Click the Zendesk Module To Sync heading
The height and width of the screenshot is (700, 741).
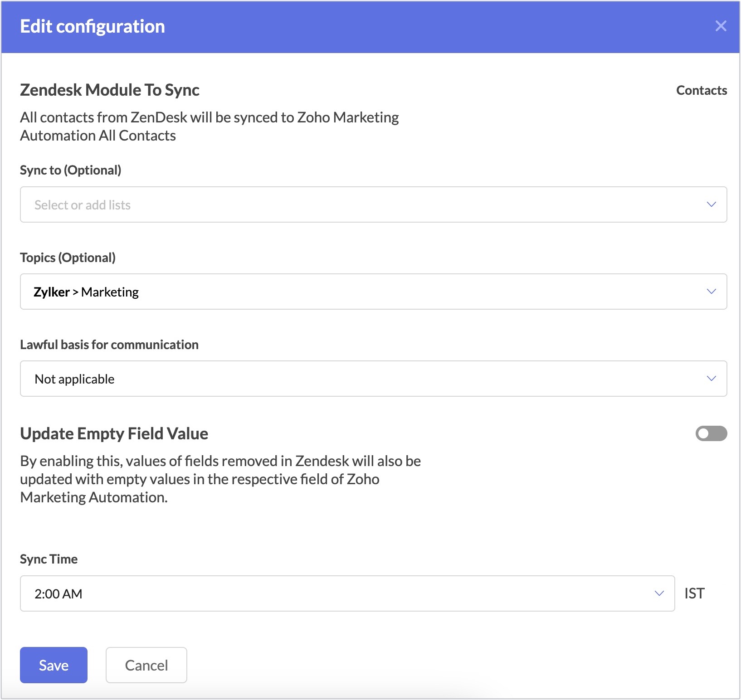point(110,90)
